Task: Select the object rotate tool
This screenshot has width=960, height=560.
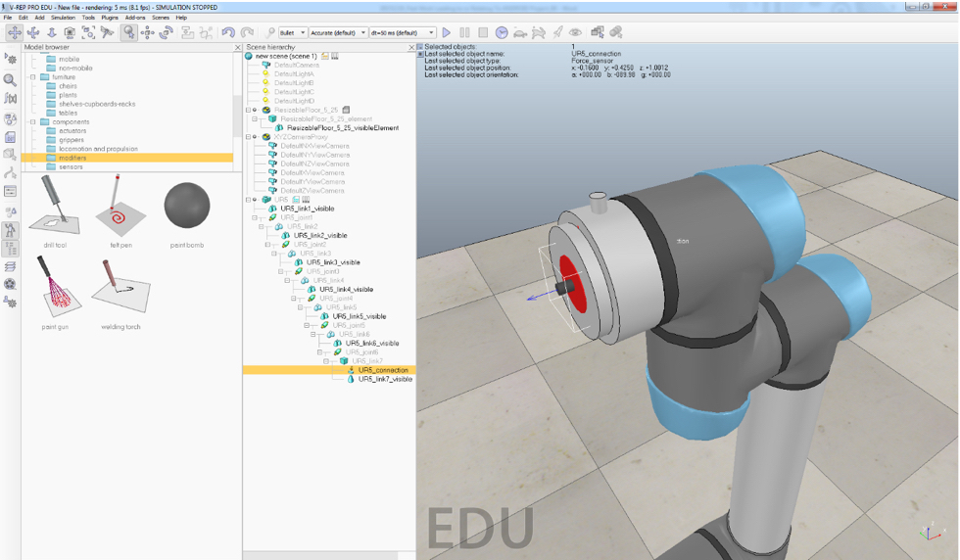Action: [x=166, y=32]
